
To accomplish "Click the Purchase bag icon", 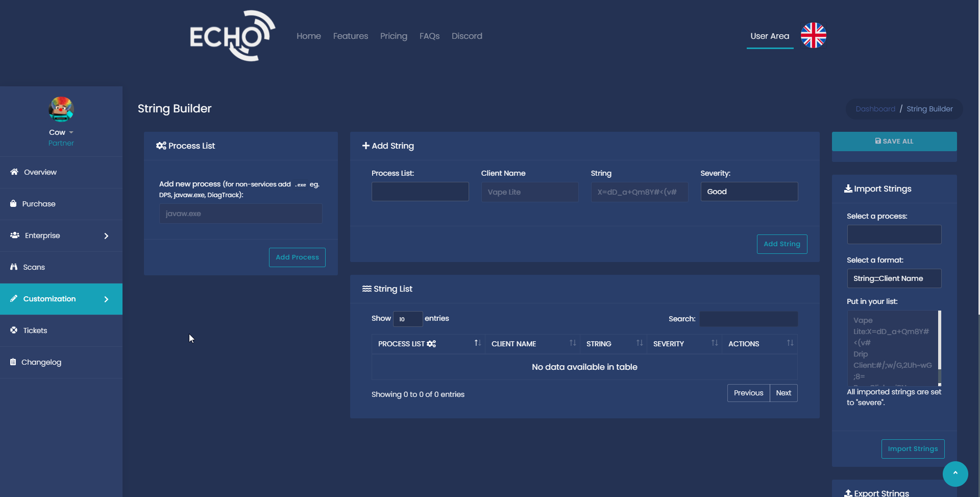I will [13, 204].
